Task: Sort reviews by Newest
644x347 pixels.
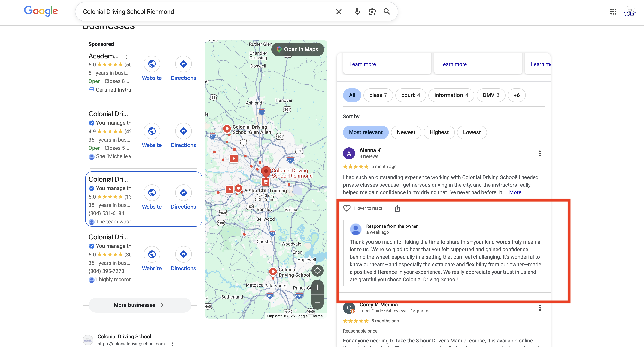Action: (x=406, y=132)
